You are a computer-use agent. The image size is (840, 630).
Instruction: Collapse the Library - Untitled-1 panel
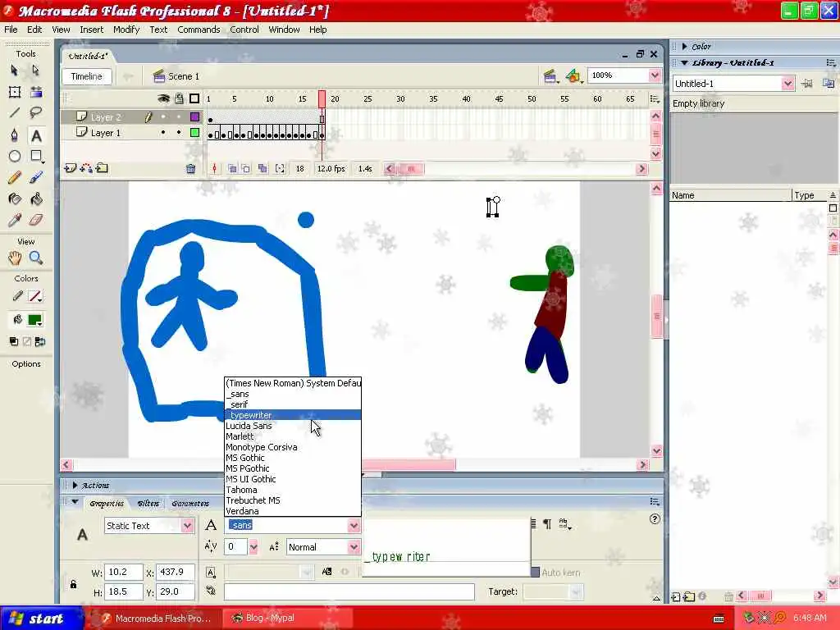[x=685, y=62]
